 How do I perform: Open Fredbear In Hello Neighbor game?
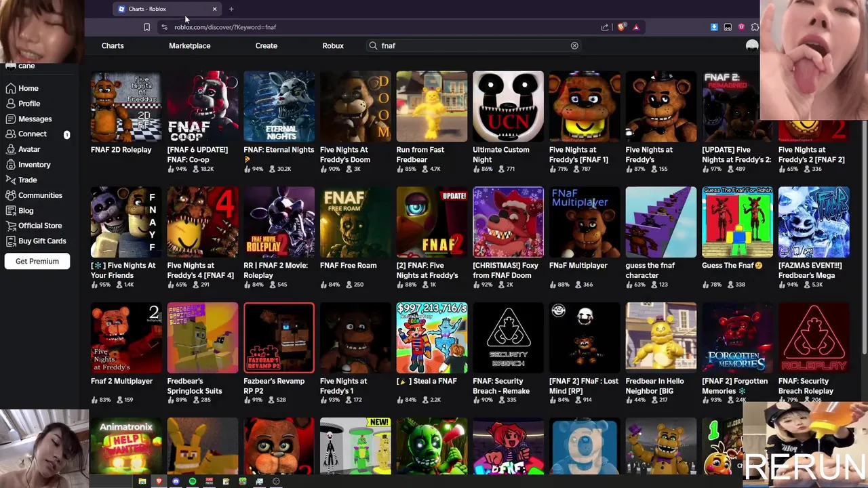[x=661, y=354]
